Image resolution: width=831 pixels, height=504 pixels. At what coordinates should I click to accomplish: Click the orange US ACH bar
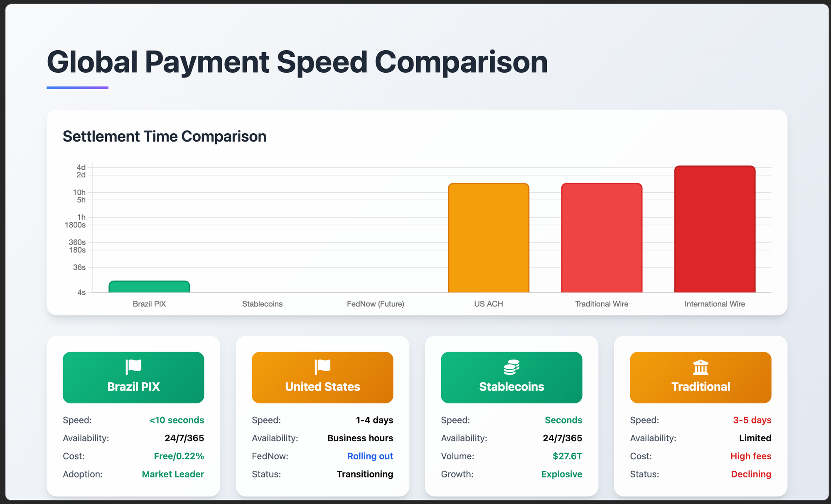[489, 238]
